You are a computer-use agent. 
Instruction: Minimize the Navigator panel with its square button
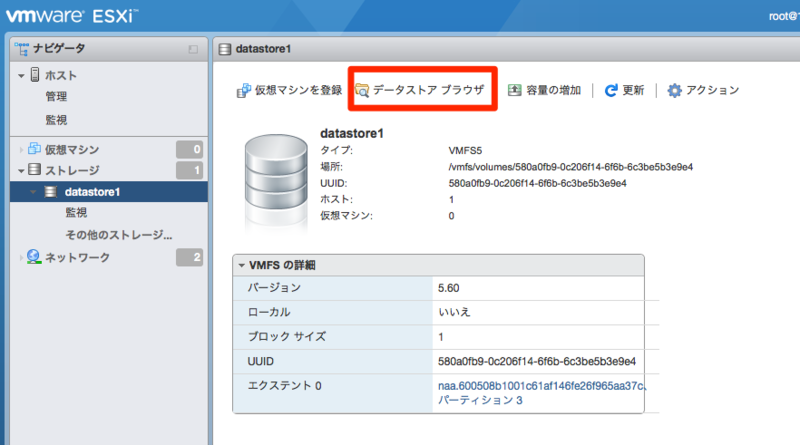[193, 50]
